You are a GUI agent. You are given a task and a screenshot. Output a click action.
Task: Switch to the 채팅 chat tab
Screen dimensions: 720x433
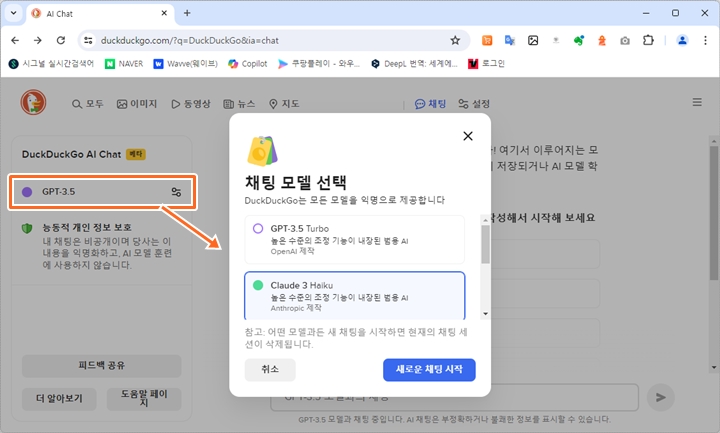[430, 104]
